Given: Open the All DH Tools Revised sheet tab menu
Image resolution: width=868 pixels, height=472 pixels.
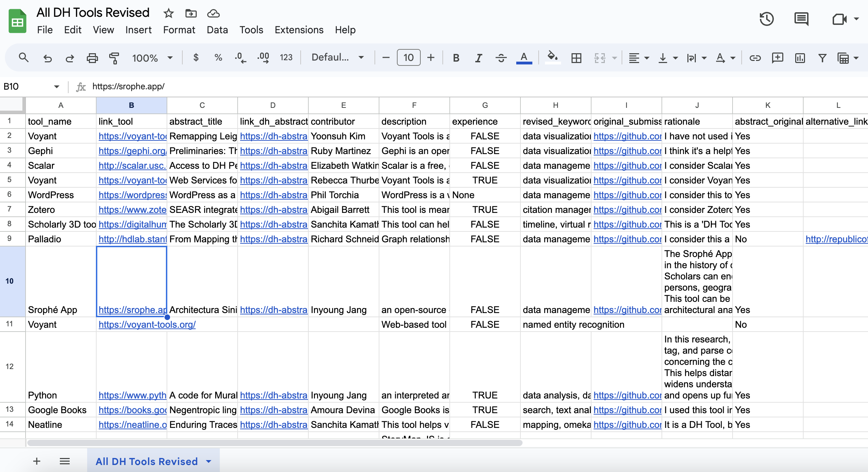Looking at the screenshot, I should coord(209,461).
